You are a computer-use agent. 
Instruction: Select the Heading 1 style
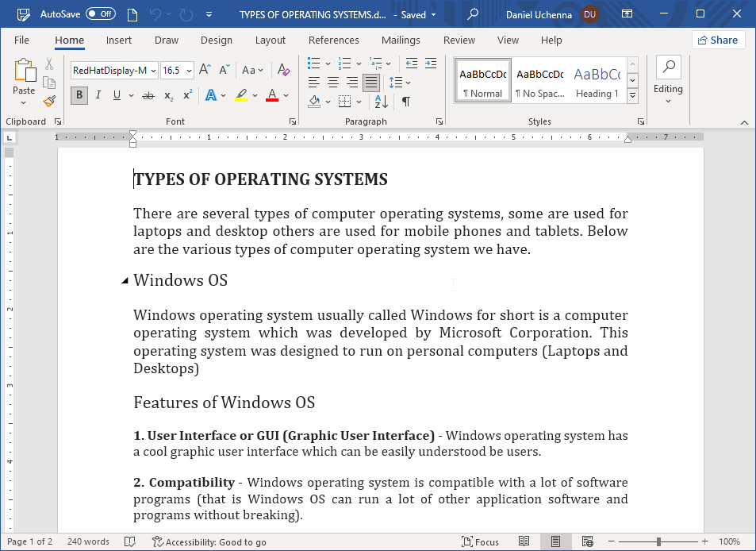click(597, 82)
